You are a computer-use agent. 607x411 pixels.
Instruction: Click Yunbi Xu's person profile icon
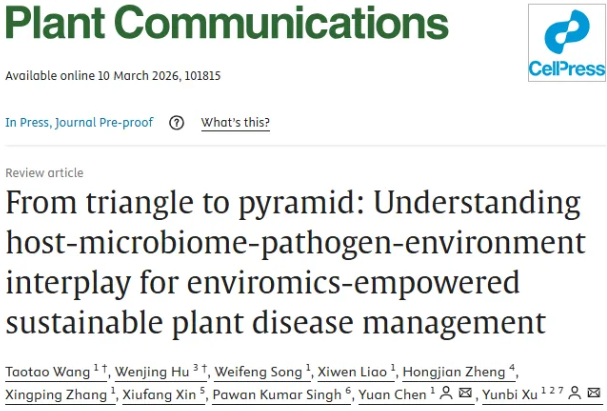pos(576,395)
